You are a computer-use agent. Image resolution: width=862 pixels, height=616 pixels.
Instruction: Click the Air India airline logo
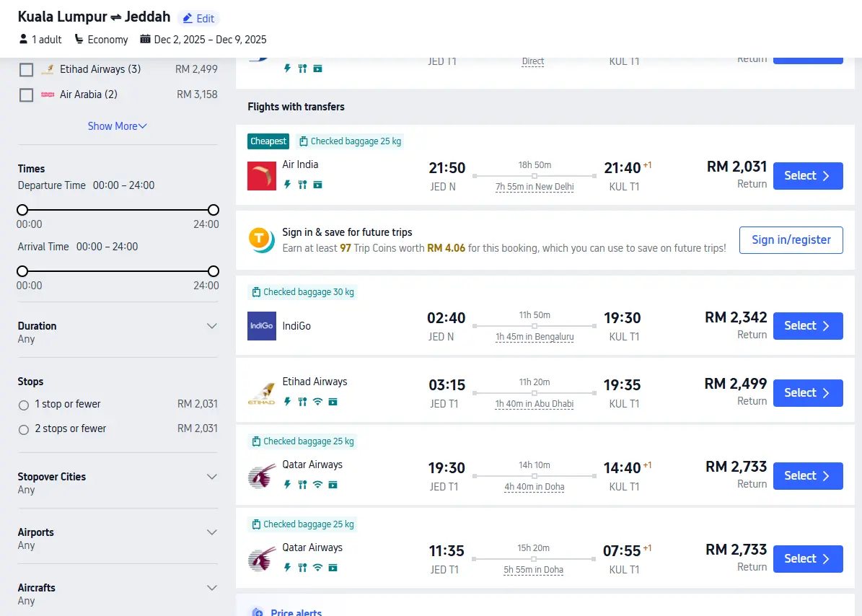[262, 176]
